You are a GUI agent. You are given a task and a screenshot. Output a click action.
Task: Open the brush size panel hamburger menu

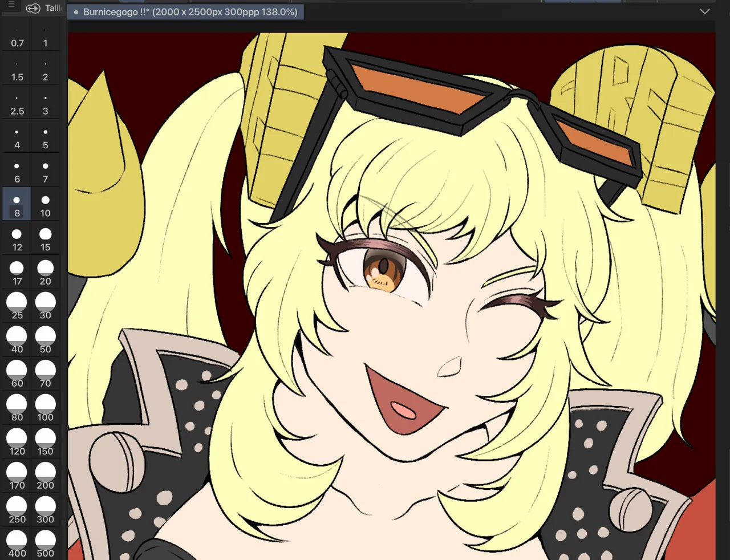[x=11, y=5]
